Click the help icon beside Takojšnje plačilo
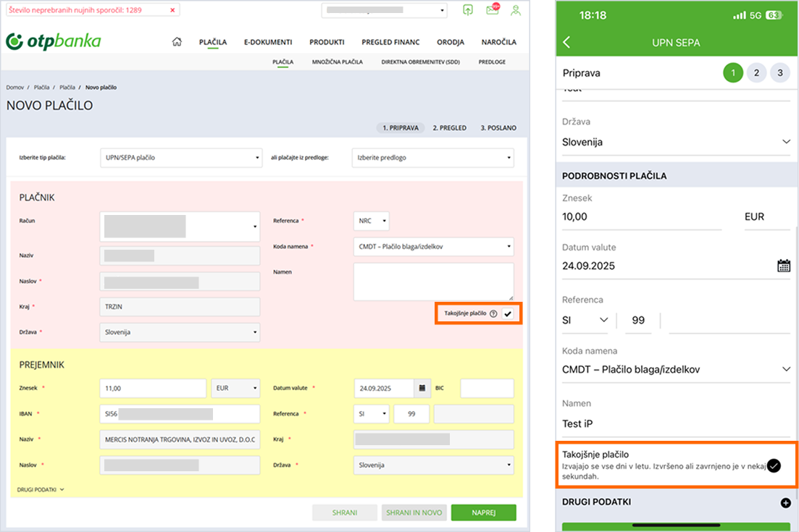Screen dimensions: 799x532 (493, 314)
